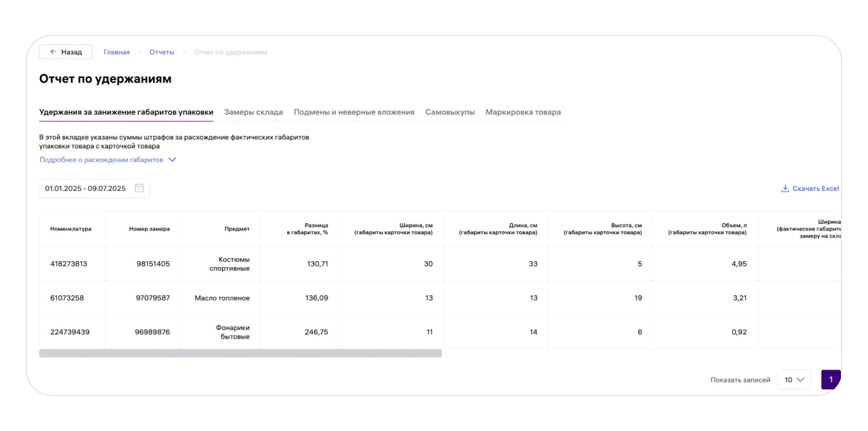Viewport: 868px width, 431px height.
Task: Click the calendar icon in date field
Action: coord(139,188)
